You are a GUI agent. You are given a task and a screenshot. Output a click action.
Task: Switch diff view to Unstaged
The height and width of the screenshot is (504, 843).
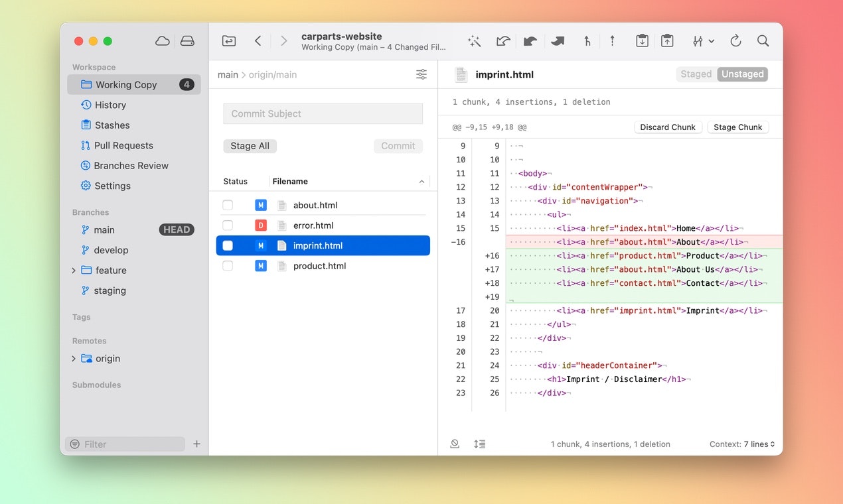pyautogui.click(x=742, y=74)
